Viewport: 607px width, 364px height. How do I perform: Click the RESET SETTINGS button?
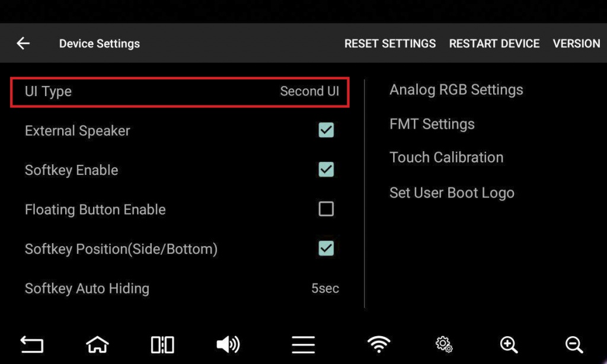pyautogui.click(x=390, y=43)
